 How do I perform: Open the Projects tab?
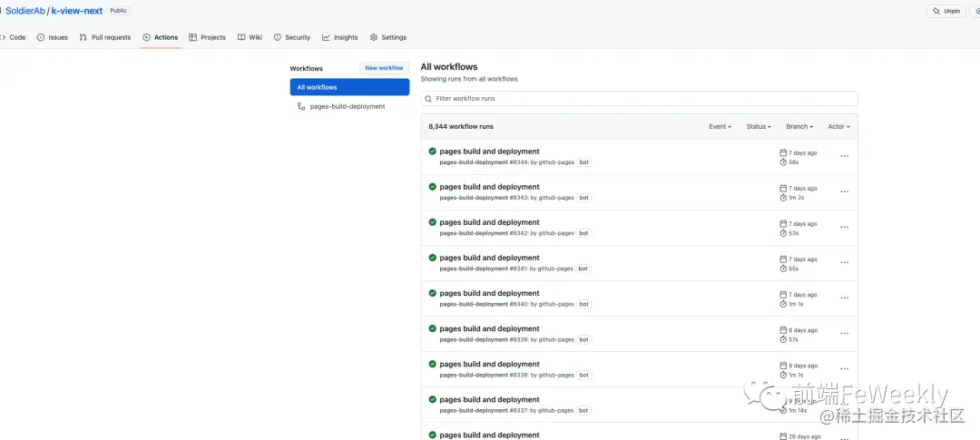coord(208,37)
